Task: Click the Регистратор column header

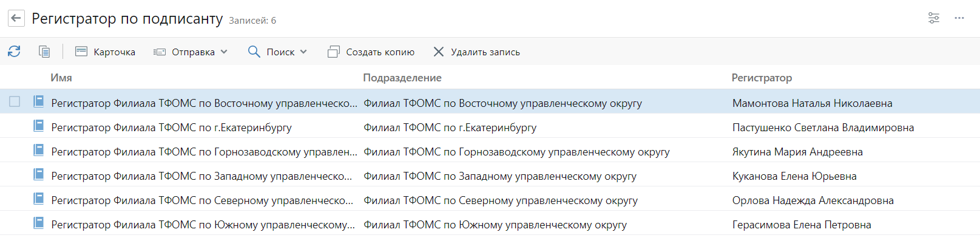Action: pyautogui.click(x=762, y=78)
